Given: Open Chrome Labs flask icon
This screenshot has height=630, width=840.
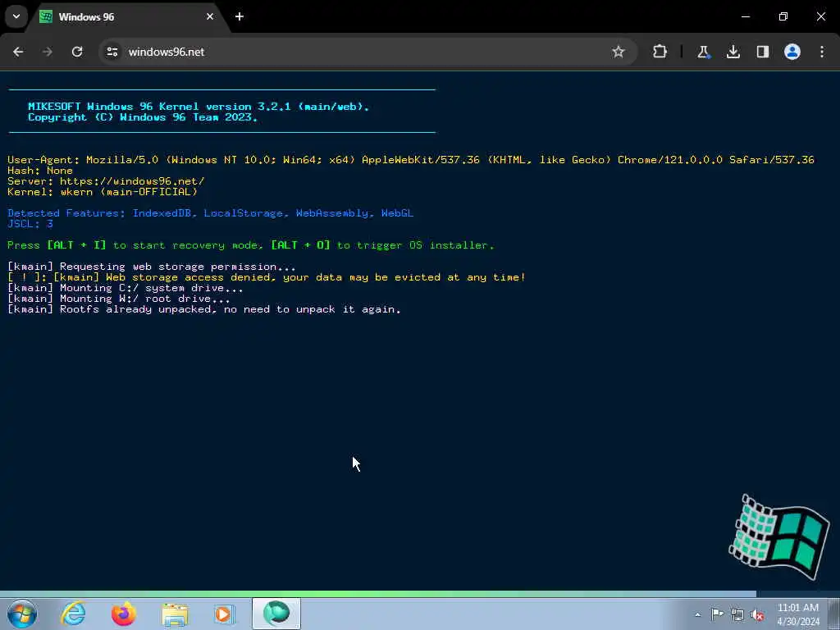Looking at the screenshot, I should (x=703, y=52).
